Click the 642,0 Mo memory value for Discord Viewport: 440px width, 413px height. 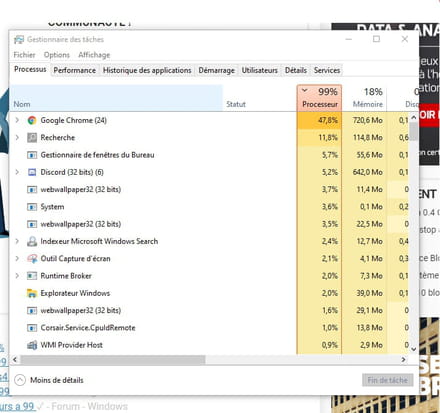pos(368,172)
